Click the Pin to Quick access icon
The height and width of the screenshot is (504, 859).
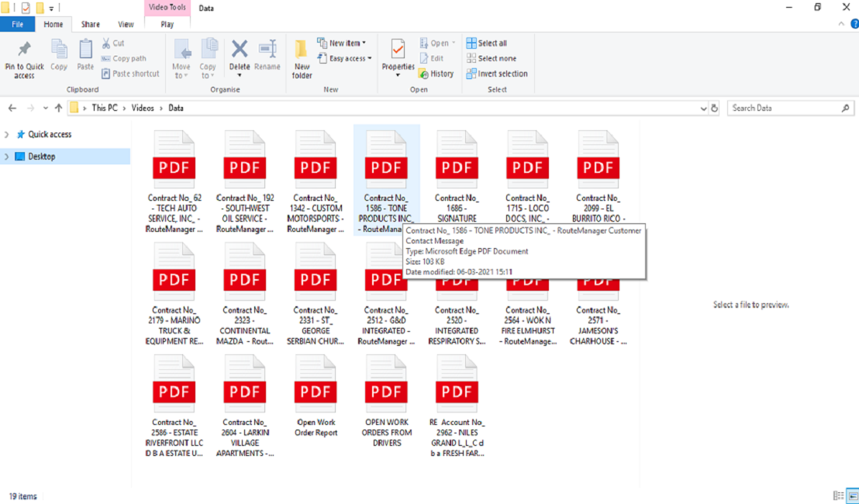point(24,49)
